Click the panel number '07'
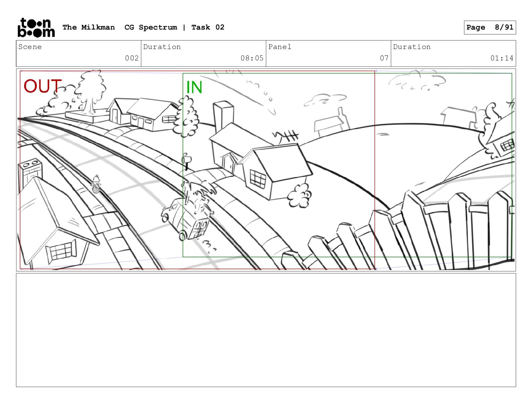Viewport: 532px width, 411px height. click(384, 58)
